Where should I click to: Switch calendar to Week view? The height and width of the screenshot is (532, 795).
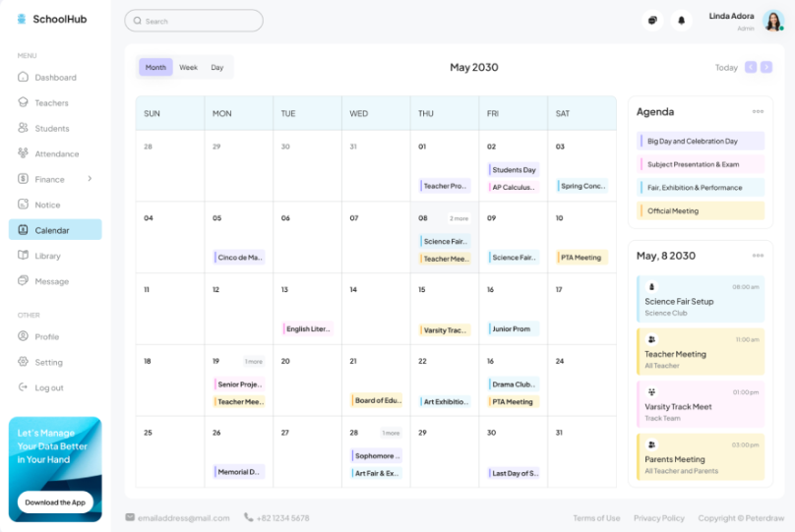tap(188, 68)
